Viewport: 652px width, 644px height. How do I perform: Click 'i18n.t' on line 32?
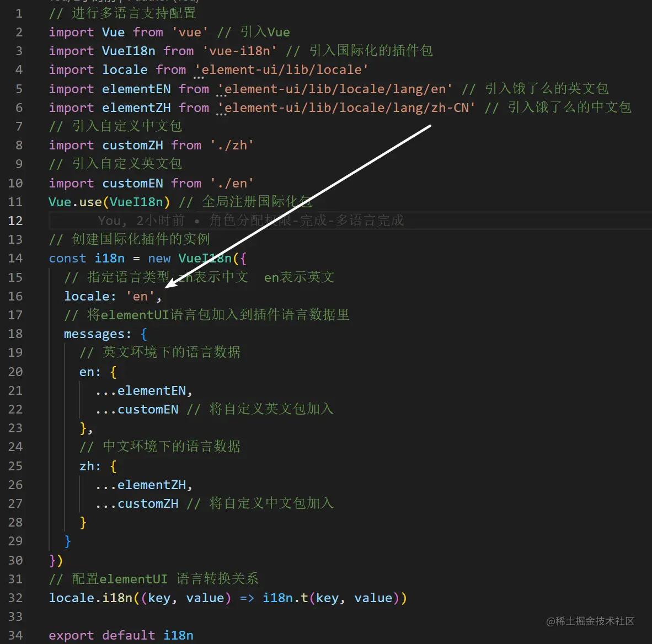[285, 598]
